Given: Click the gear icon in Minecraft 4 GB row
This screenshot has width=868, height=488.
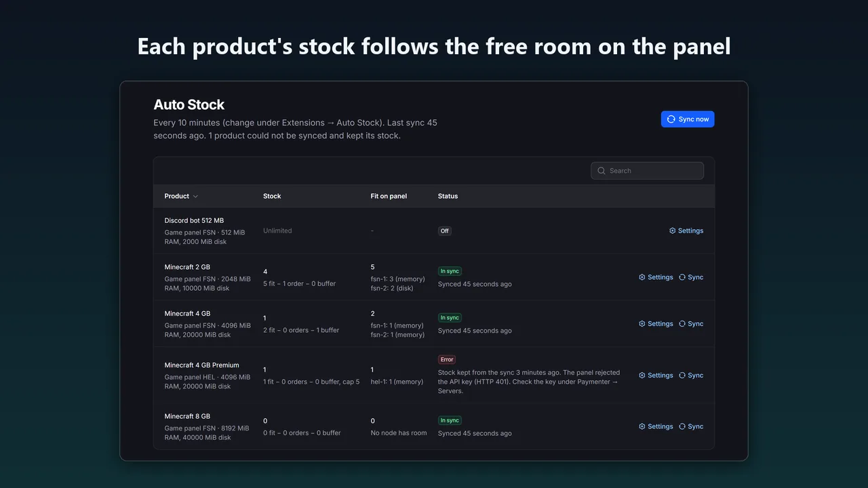Looking at the screenshot, I should pyautogui.click(x=642, y=324).
